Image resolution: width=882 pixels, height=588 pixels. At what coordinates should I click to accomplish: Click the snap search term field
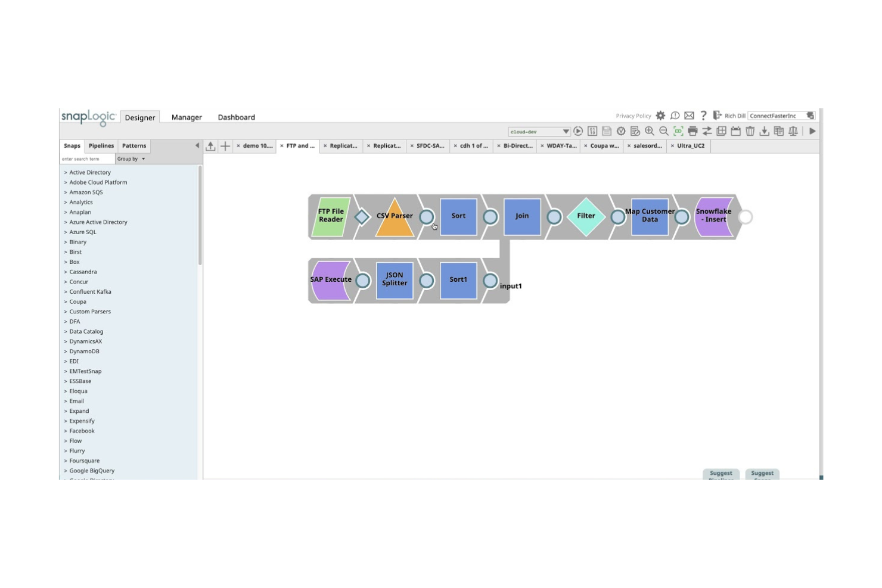[88, 159]
